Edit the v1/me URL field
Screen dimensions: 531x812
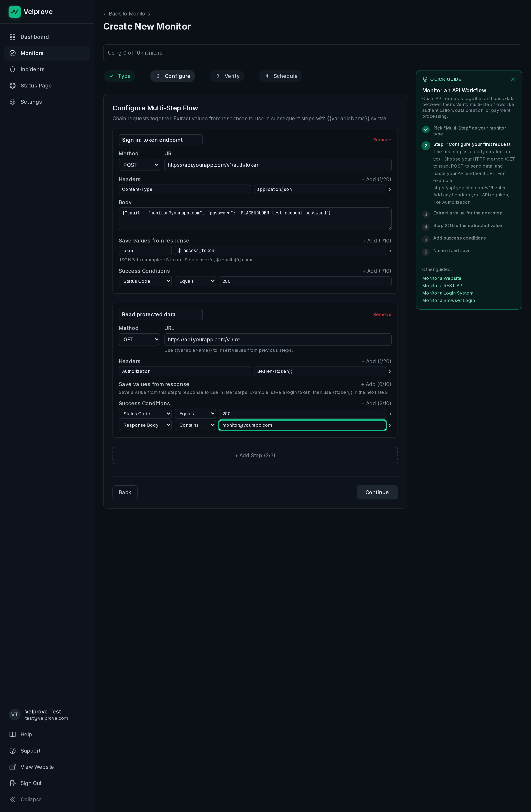[278, 339]
